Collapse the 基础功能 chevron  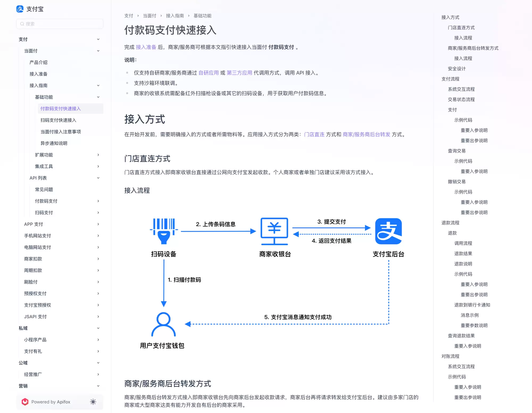click(98, 97)
